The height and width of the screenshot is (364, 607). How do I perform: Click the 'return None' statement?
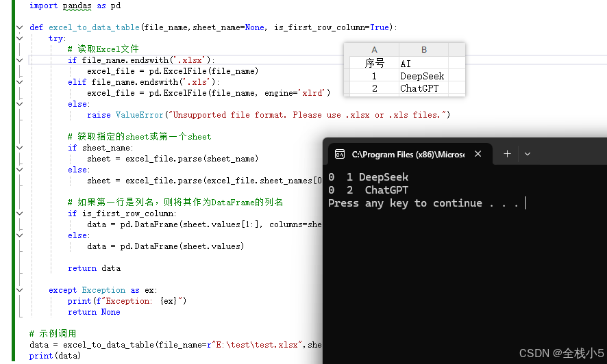[x=94, y=312]
